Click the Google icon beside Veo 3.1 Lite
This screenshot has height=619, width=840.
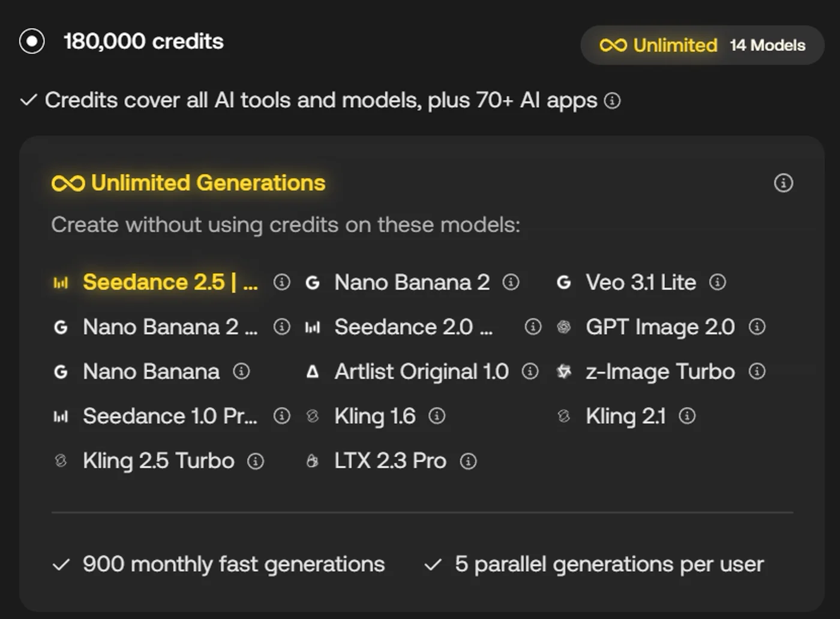click(563, 283)
